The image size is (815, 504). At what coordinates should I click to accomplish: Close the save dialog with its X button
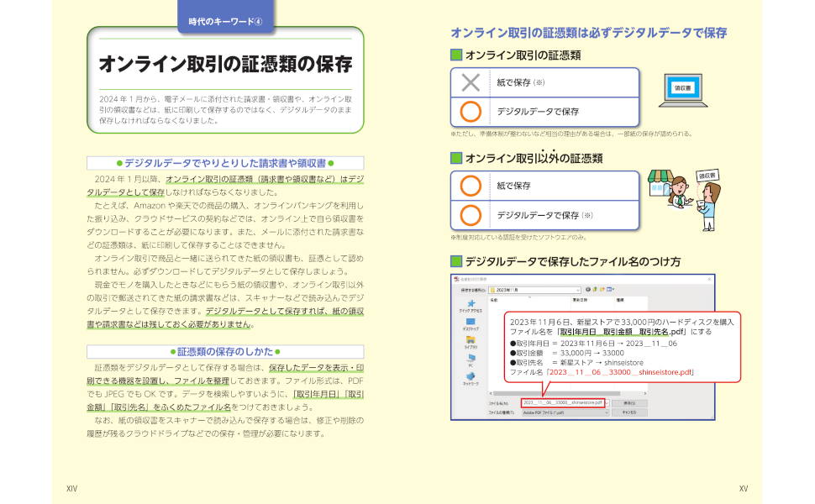pos(709,279)
